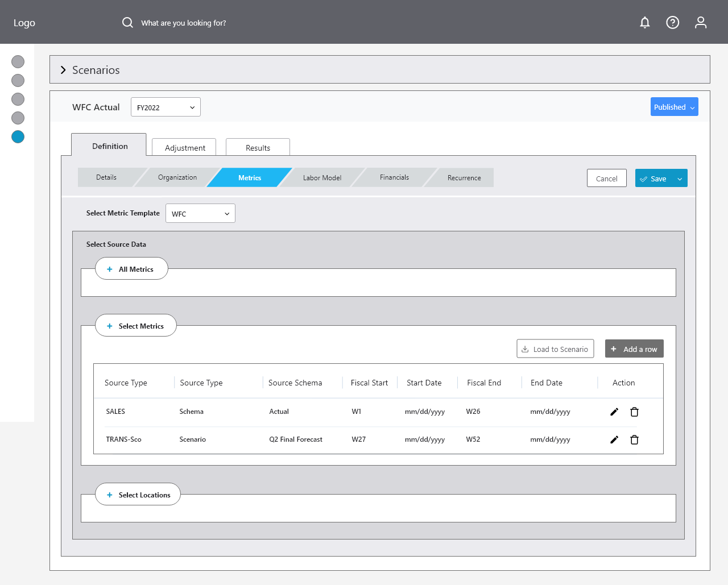The image size is (728, 585).
Task: Click the Source Schema column header
Action: [295, 383]
